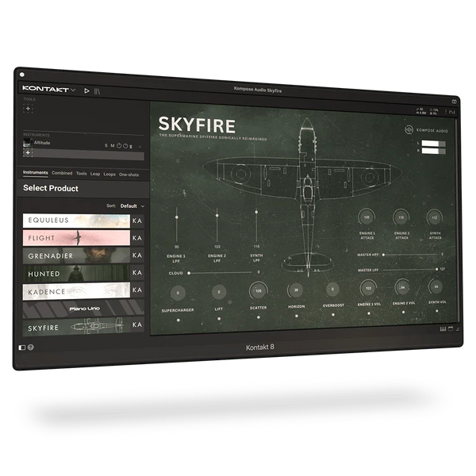
Task: Select the Grenadier product banner
Action: point(76,255)
